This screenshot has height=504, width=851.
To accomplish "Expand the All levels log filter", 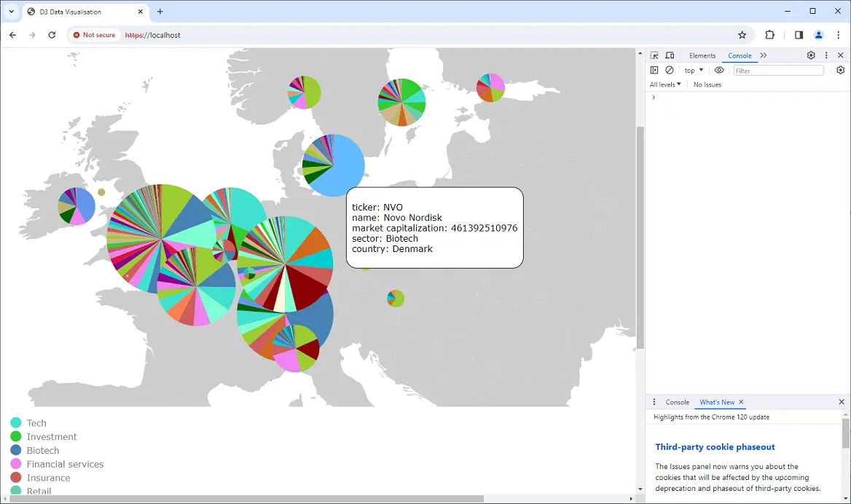I will [x=665, y=84].
